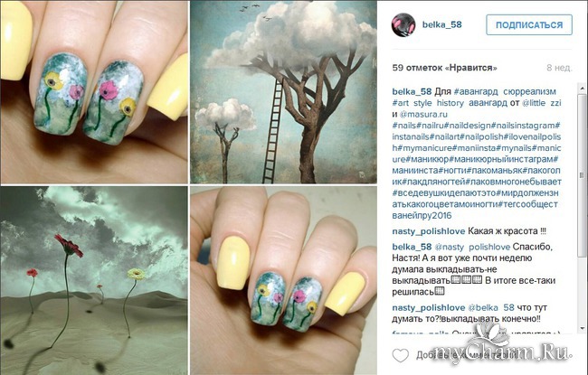Viewport: 588px width, 375px height.
Task: Open the close-up floral nails photo
Action: (94, 92)
